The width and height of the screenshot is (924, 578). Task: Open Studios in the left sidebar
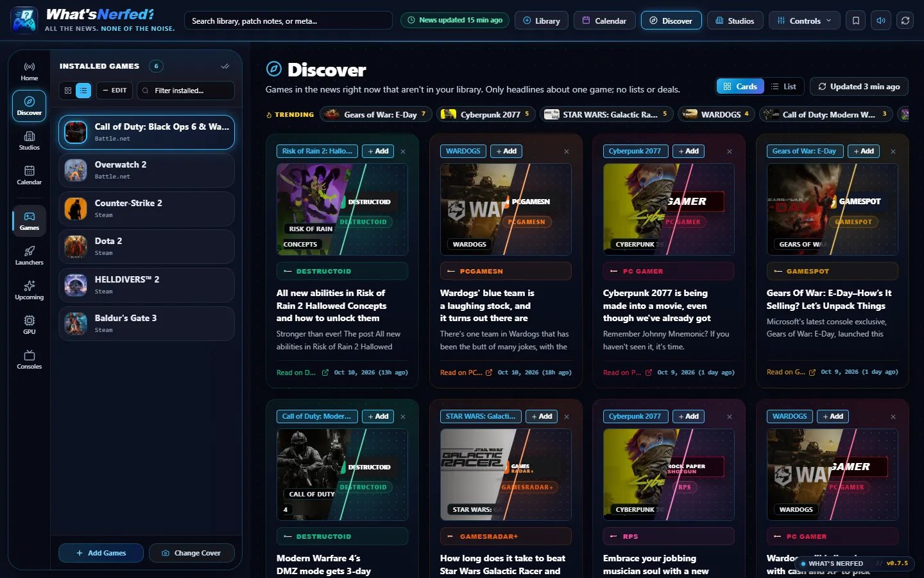29,140
